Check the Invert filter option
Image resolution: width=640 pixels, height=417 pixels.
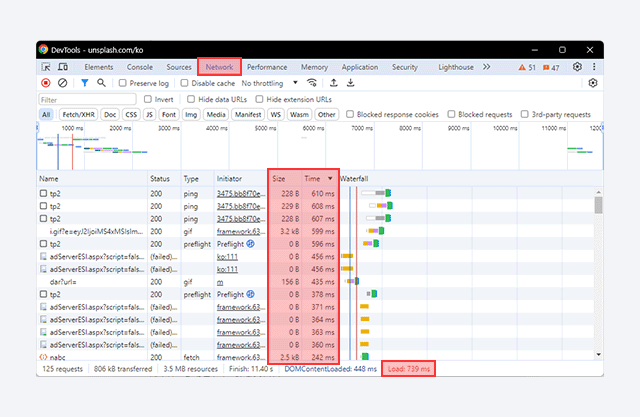(148, 99)
